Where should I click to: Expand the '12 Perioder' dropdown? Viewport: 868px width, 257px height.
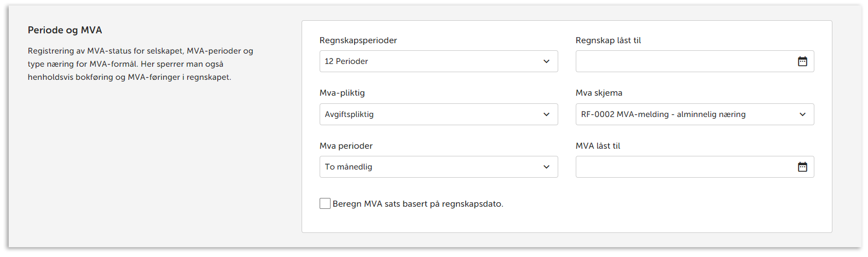tap(427, 62)
